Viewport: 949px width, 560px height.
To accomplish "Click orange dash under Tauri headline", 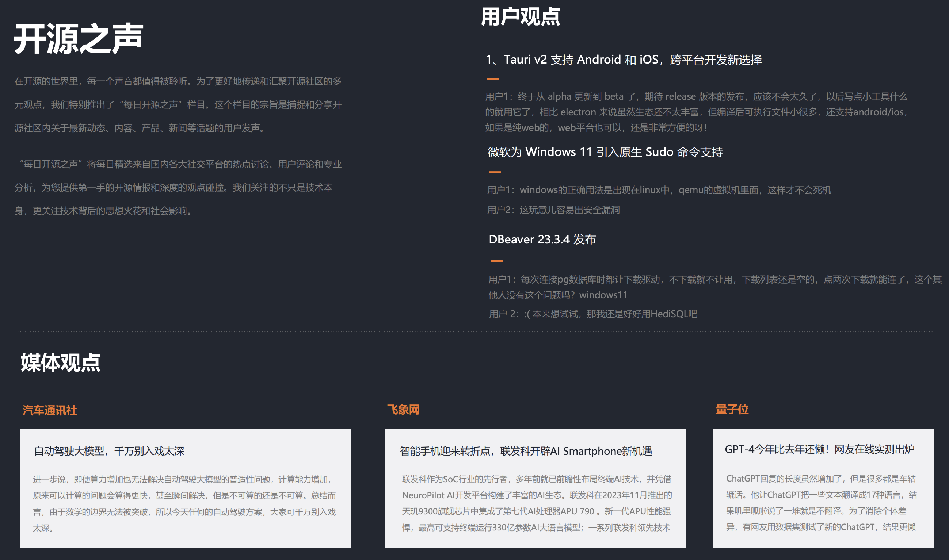I will pos(493,79).
